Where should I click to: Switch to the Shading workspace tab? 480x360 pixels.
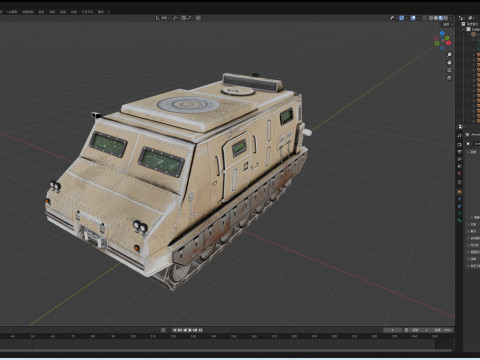point(41,12)
